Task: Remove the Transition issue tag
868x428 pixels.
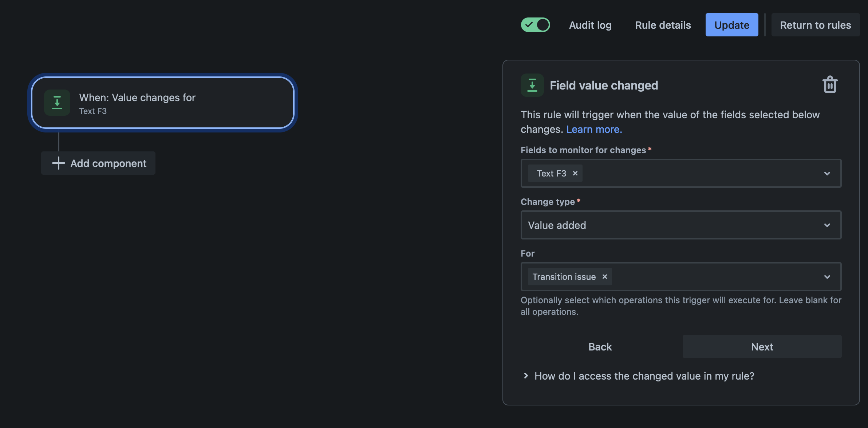Action: pyautogui.click(x=605, y=277)
